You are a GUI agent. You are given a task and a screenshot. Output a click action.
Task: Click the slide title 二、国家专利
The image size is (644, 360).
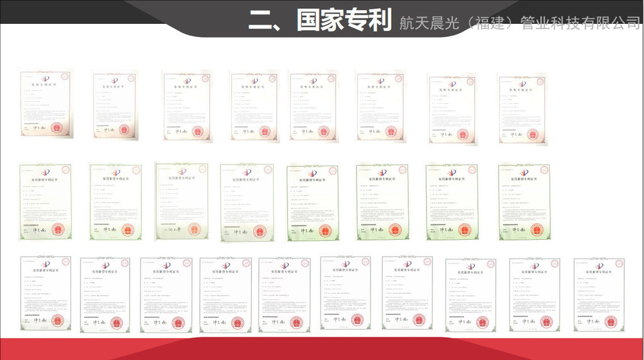(320, 20)
